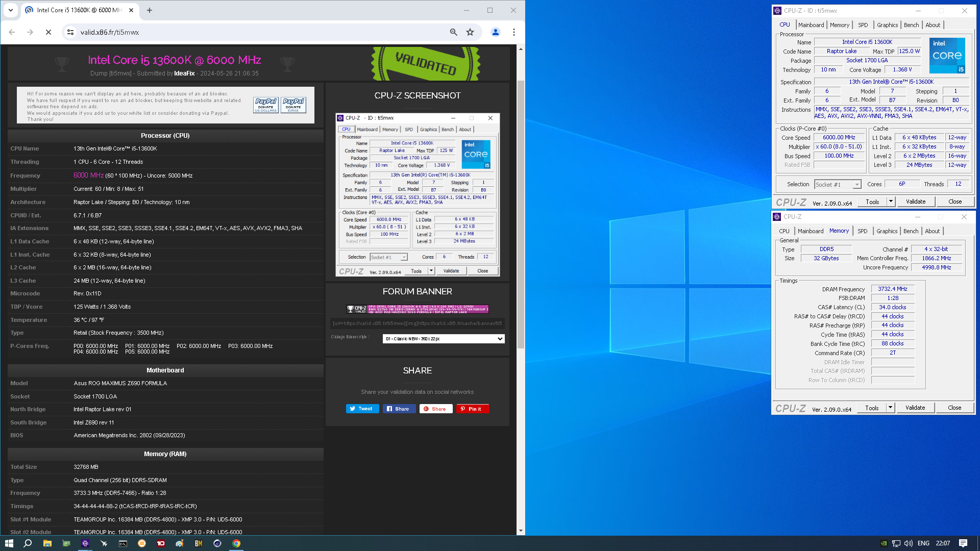Open the CPU-Z taskbar icon
The image size is (980, 551).
click(85, 543)
